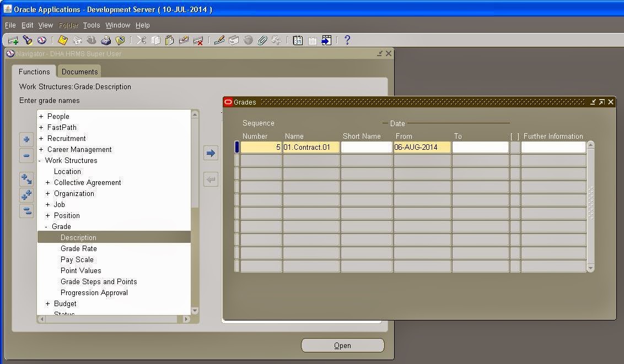Switch to the Functions tab
This screenshot has width=624, height=364.
[34, 72]
